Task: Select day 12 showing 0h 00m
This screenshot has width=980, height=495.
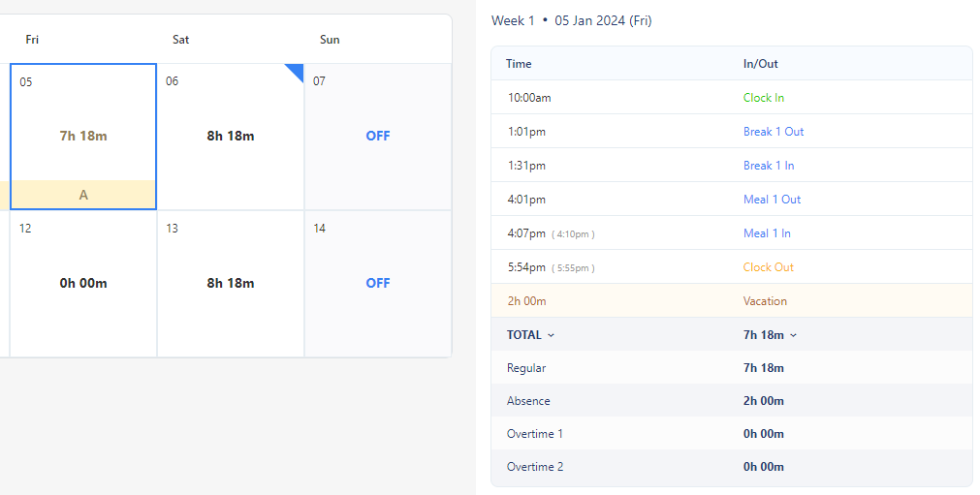Action: coord(83,283)
